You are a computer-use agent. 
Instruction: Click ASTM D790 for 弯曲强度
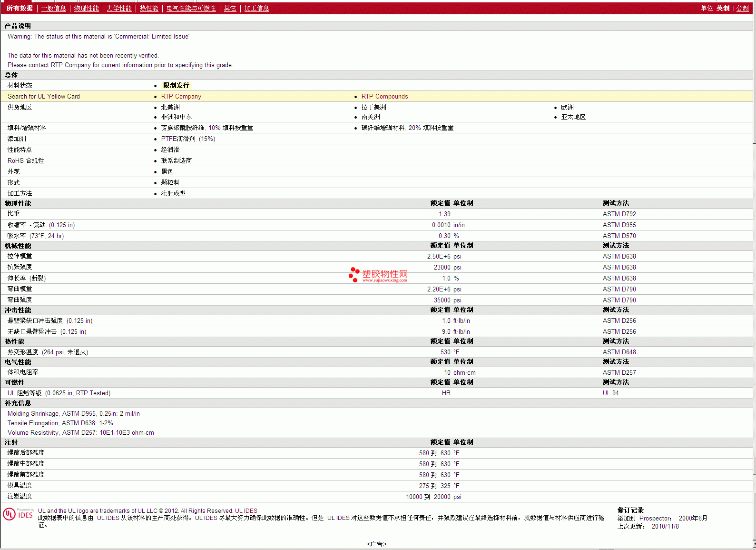[619, 300]
